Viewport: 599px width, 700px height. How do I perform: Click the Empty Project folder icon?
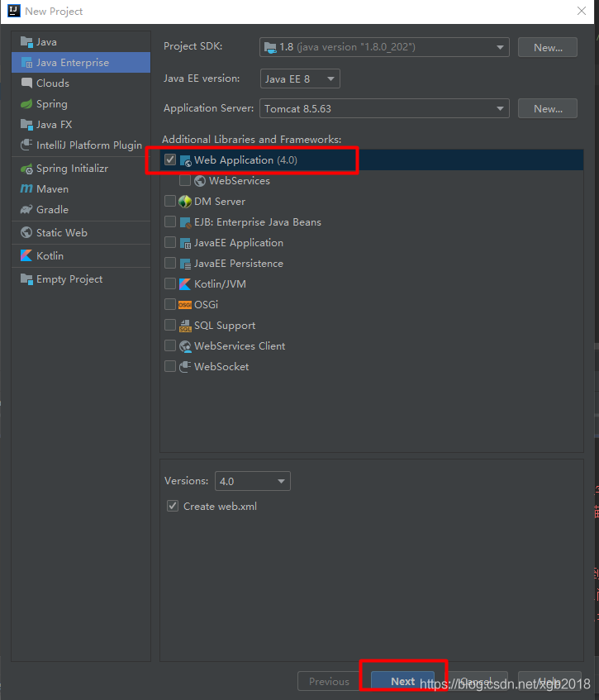click(26, 279)
